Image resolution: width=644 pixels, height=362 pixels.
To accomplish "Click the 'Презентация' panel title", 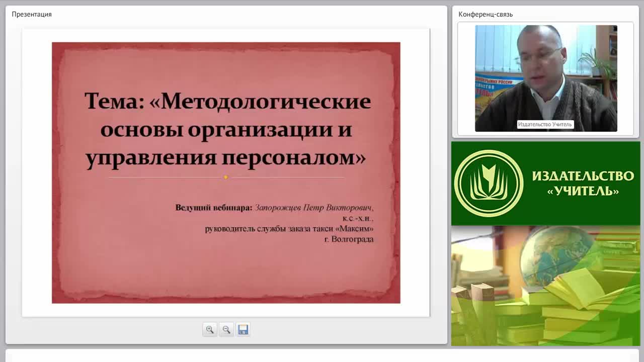I will tap(32, 14).
